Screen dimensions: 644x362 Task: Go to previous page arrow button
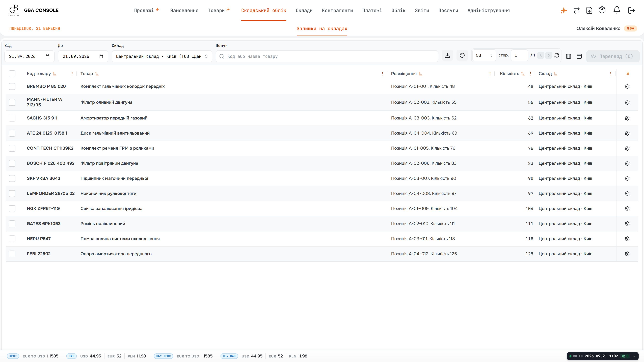click(x=541, y=55)
